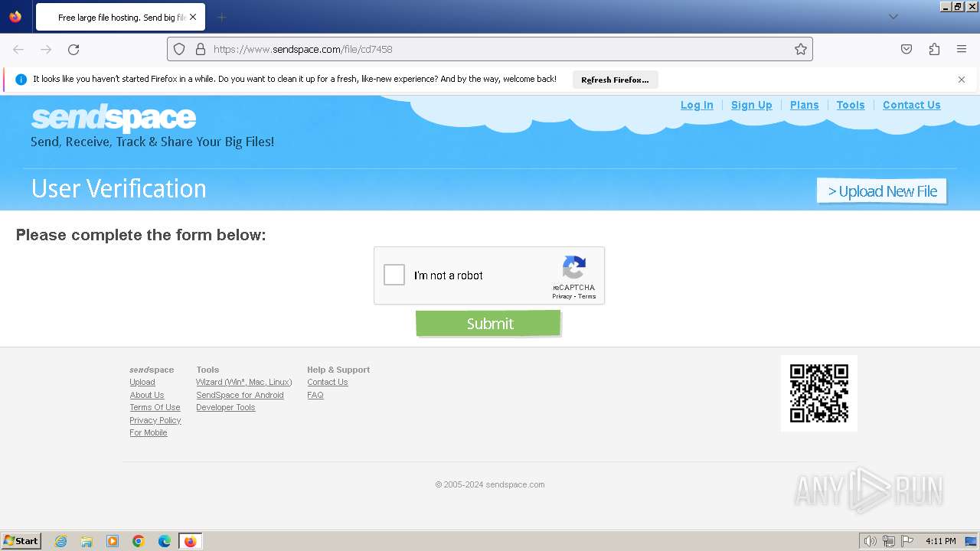Bookmark this page with star icon

[x=801, y=49]
